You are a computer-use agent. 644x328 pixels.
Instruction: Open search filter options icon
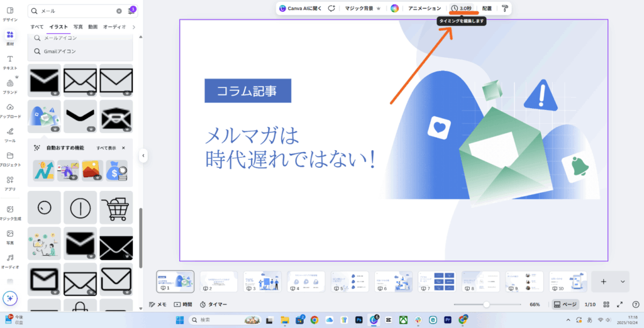tap(131, 11)
